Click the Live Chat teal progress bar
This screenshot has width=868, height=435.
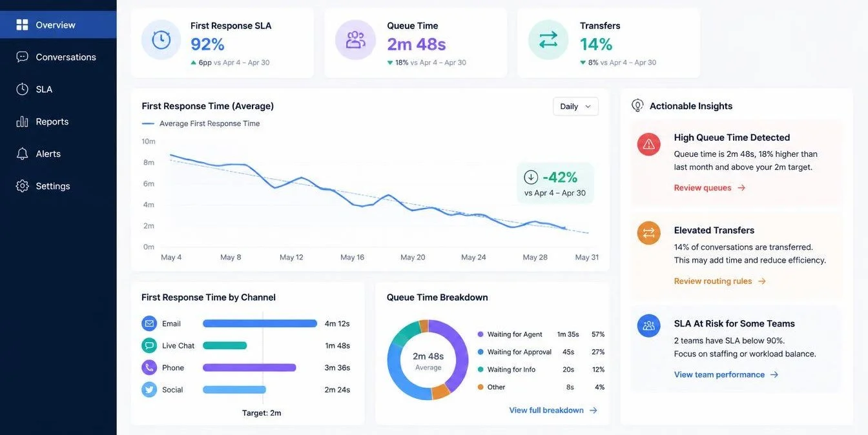click(225, 345)
